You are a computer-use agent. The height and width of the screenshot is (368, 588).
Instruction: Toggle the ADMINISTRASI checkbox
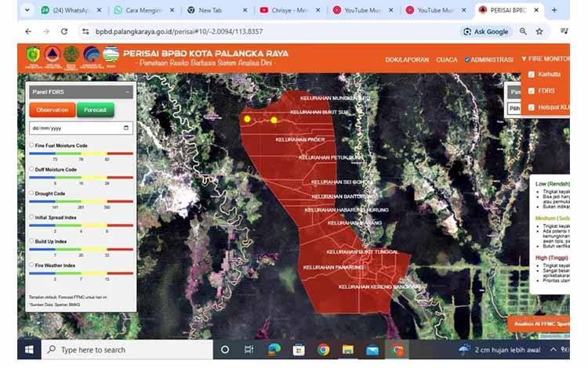pyautogui.click(x=467, y=60)
